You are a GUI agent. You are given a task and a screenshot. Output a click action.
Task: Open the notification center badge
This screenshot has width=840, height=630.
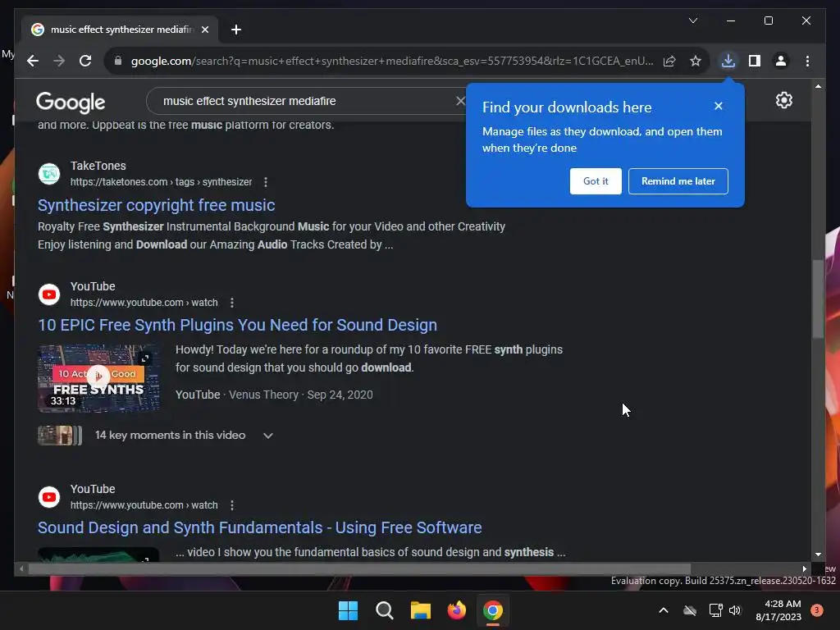[816, 609]
